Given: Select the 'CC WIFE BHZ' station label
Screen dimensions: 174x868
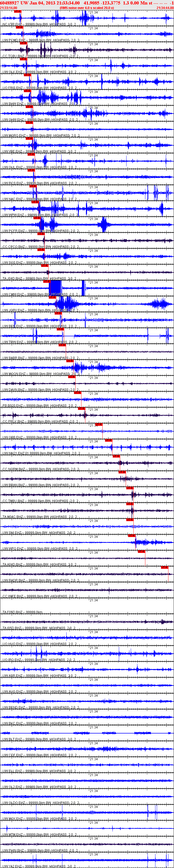Looking at the screenshot, I should [x=13, y=596].
